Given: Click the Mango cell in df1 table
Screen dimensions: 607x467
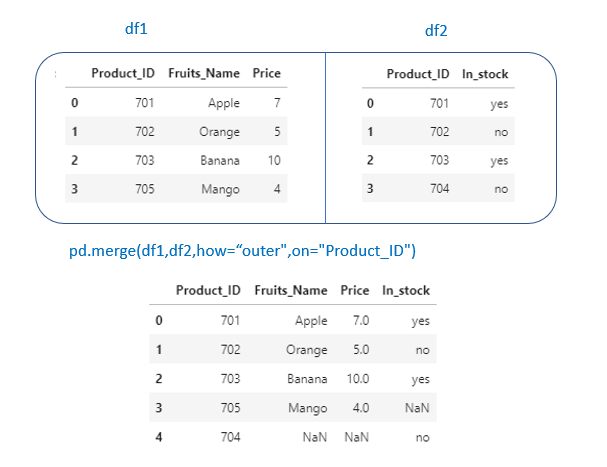Looking at the screenshot, I should pos(220,188).
